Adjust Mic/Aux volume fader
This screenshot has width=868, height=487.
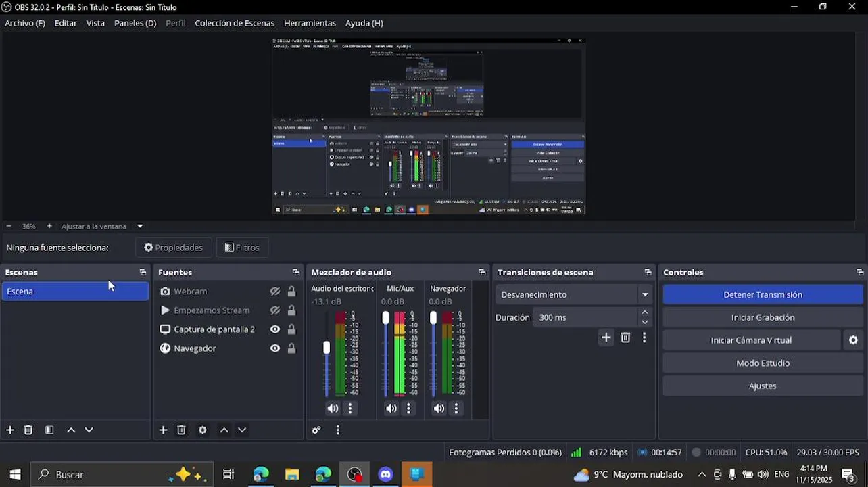[x=386, y=318]
